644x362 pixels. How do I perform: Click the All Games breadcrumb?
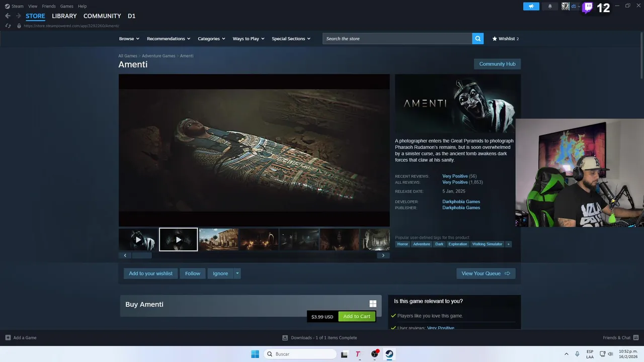click(x=128, y=56)
